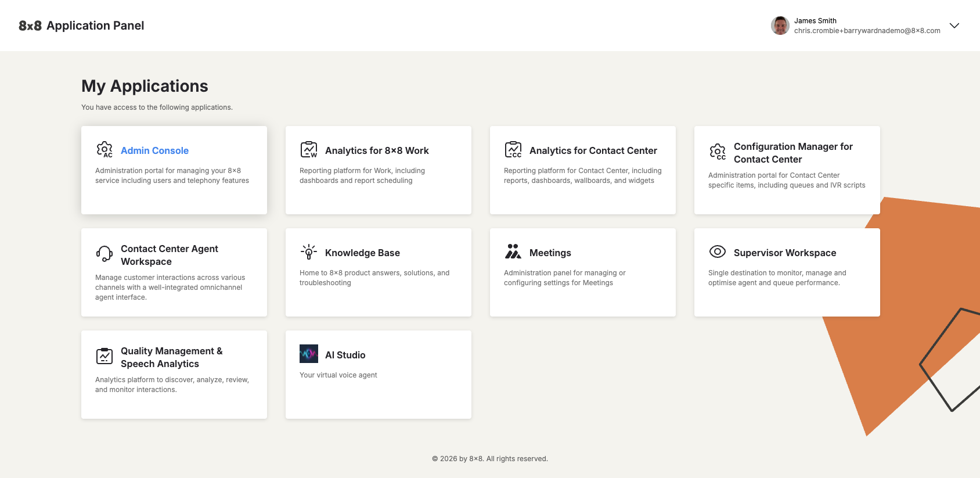Click the copyright footer text
Screen dimensions: 980x478
tap(490, 459)
